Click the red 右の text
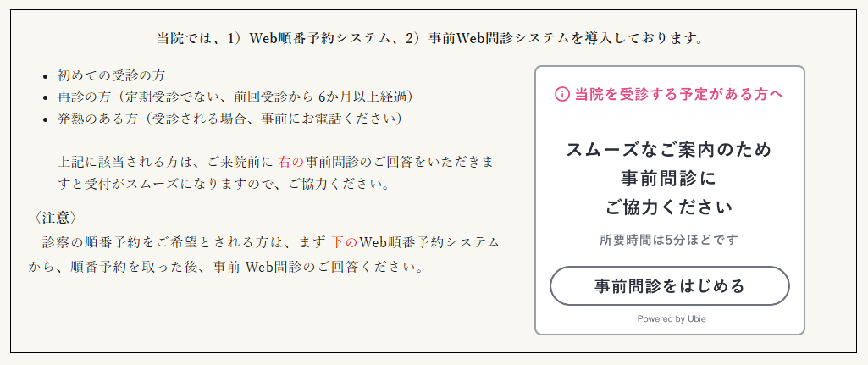The height and width of the screenshot is (365, 868). pos(291,163)
